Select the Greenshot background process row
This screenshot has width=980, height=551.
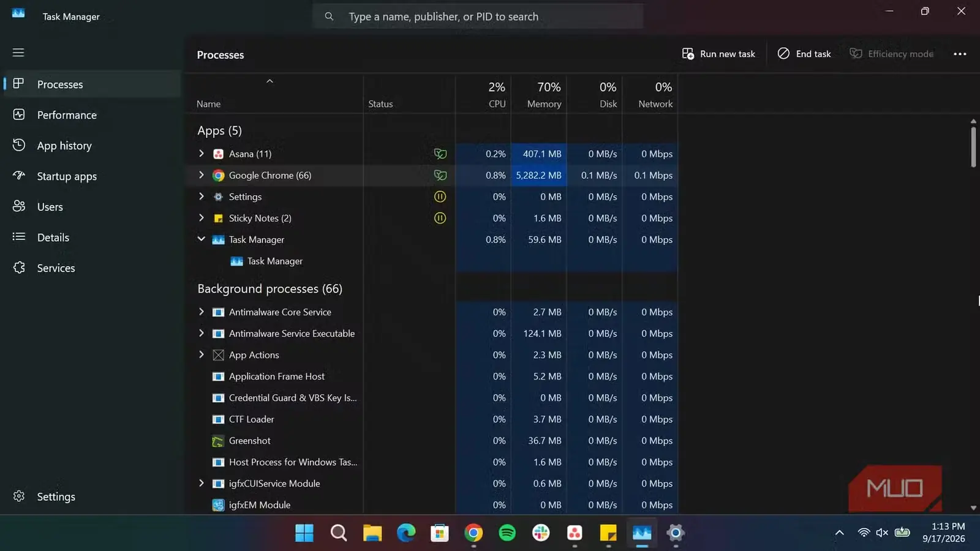tap(432, 441)
